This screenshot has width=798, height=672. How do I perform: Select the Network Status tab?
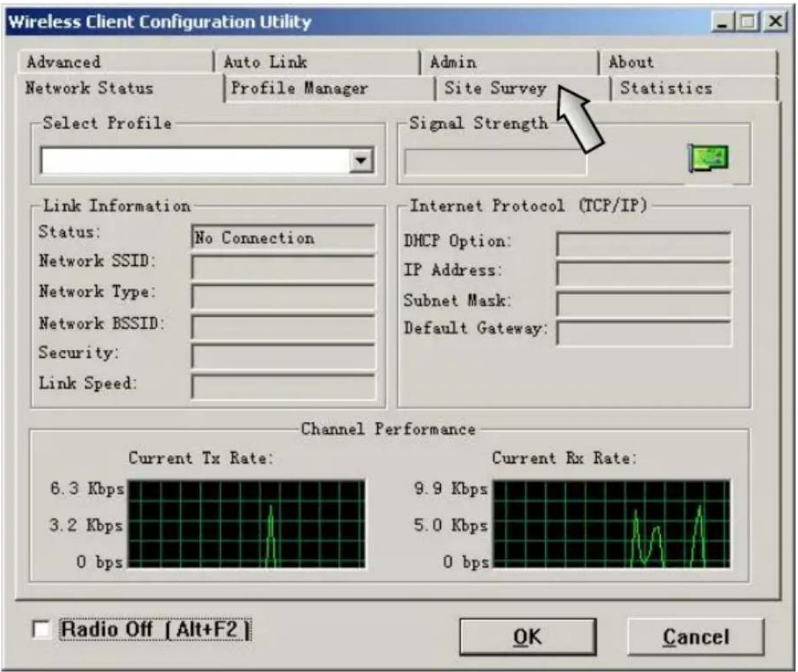coord(120,88)
